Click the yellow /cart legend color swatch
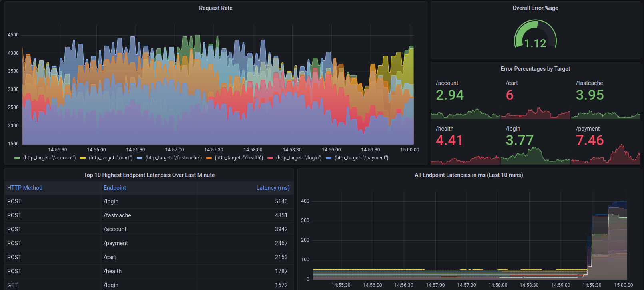This screenshot has height=290, width=644. pos(83,158)
